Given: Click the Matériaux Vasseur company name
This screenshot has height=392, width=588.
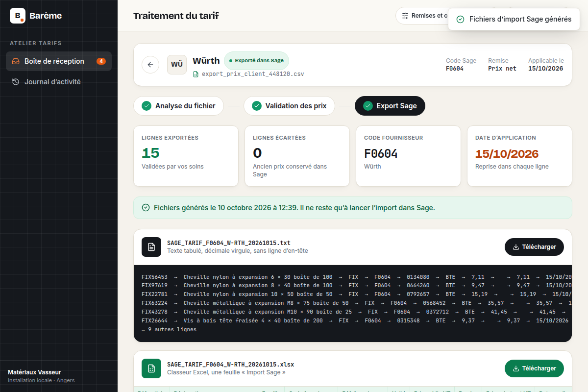Looking at the screenshot, I should (x=34, y=372).
